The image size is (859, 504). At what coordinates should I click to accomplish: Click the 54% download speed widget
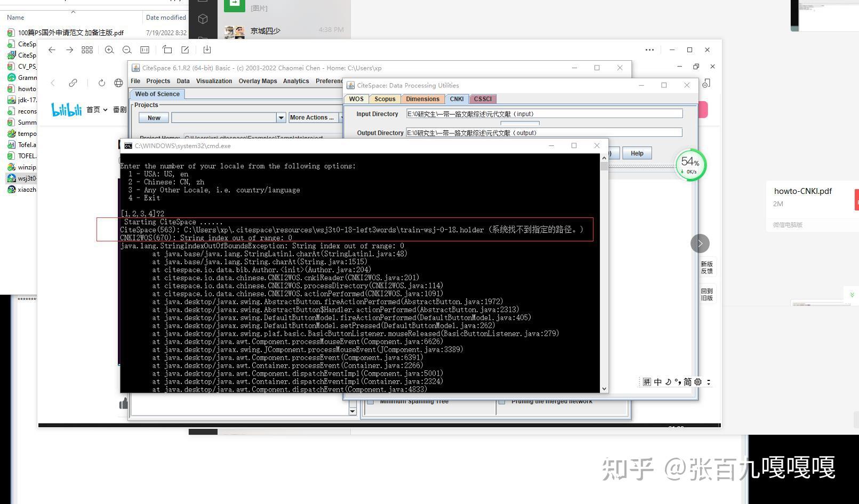pyautogui.click(x=691, y=165)
